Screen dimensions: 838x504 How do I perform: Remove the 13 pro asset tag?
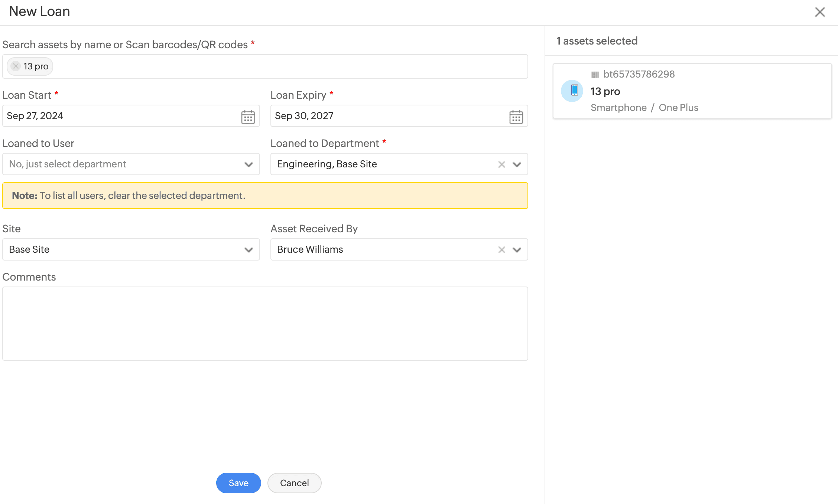[16, 66]
